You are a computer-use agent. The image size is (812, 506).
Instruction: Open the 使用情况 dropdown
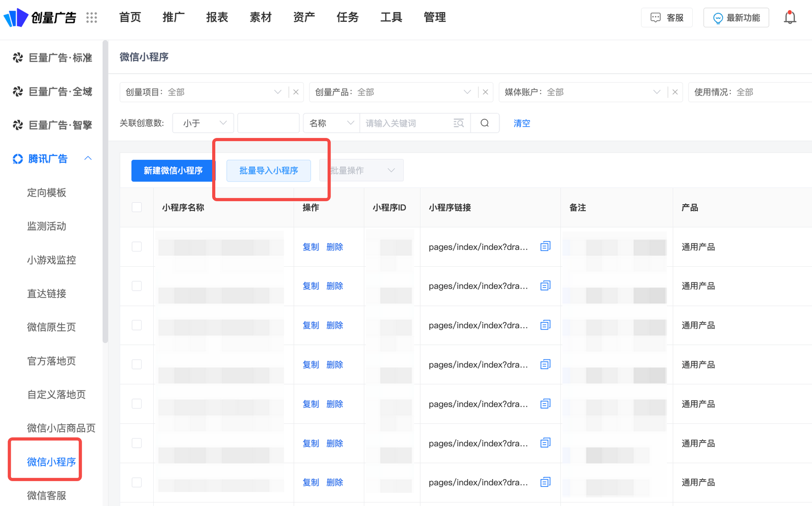tap(750, 92)
